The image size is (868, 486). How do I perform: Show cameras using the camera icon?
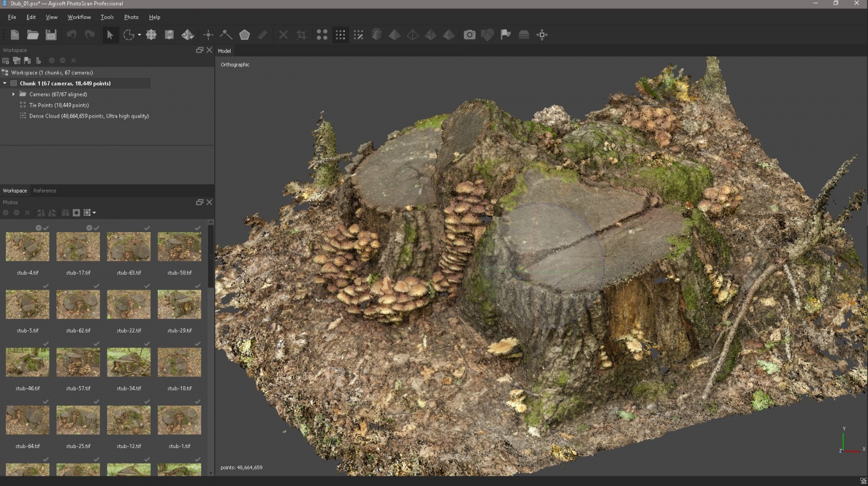tap(469, 35)
